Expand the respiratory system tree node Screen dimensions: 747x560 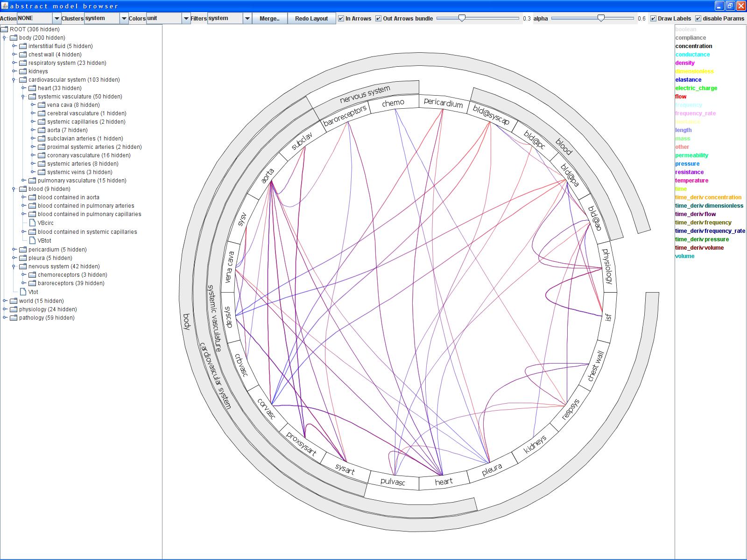[x=14, y=63]
